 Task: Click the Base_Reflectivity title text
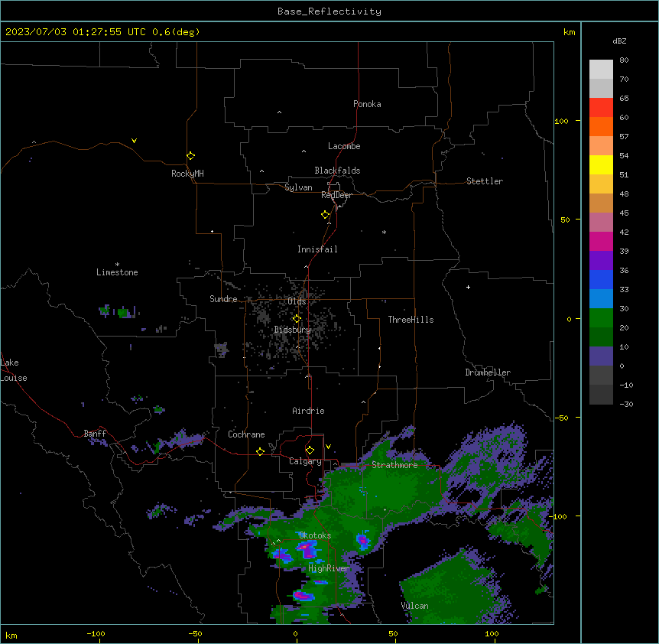pos(329,11)
